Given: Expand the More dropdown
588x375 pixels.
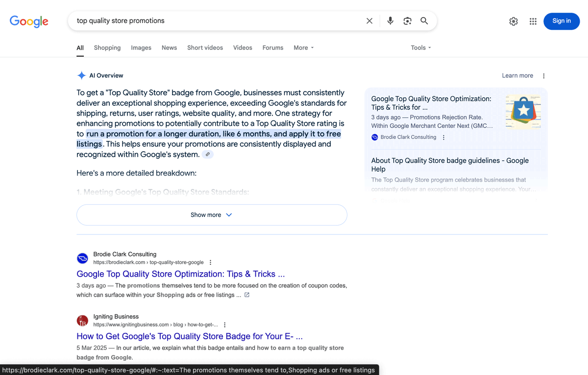Looking at the screenshot, I should point(304,48).
